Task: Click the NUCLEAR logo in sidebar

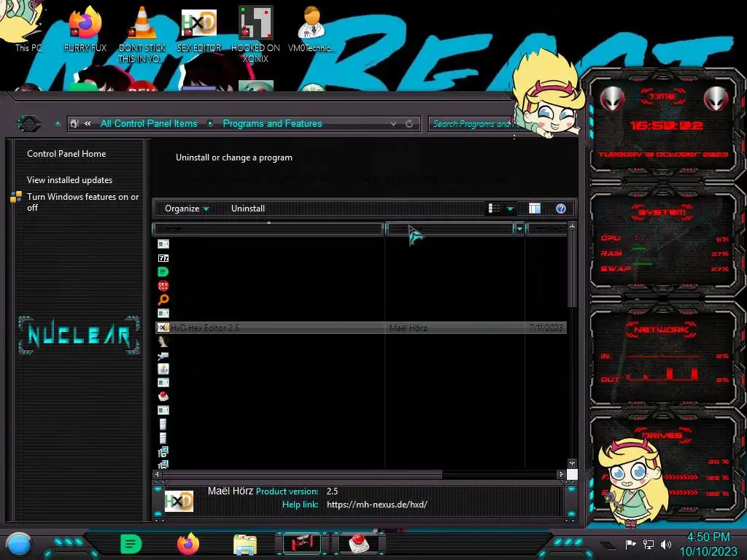Action: pyautogui.click(x=79, y=335)
